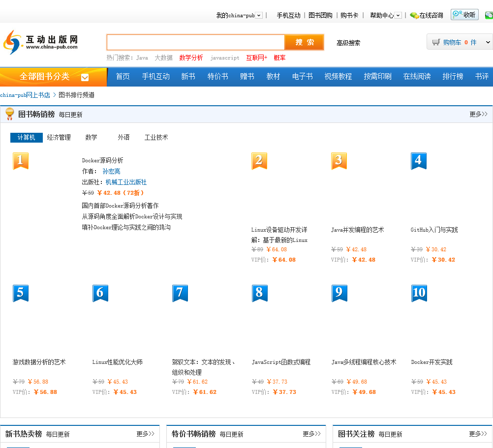493x448 pixels.
Task: Click the china-pub site logo
Action: (x=40, y=42)
